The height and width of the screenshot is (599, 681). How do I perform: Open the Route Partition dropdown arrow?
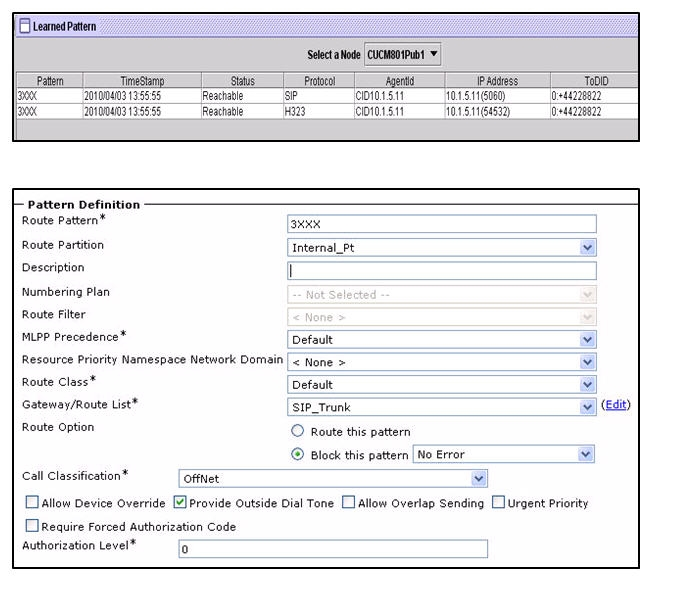(x=587, y=248)
